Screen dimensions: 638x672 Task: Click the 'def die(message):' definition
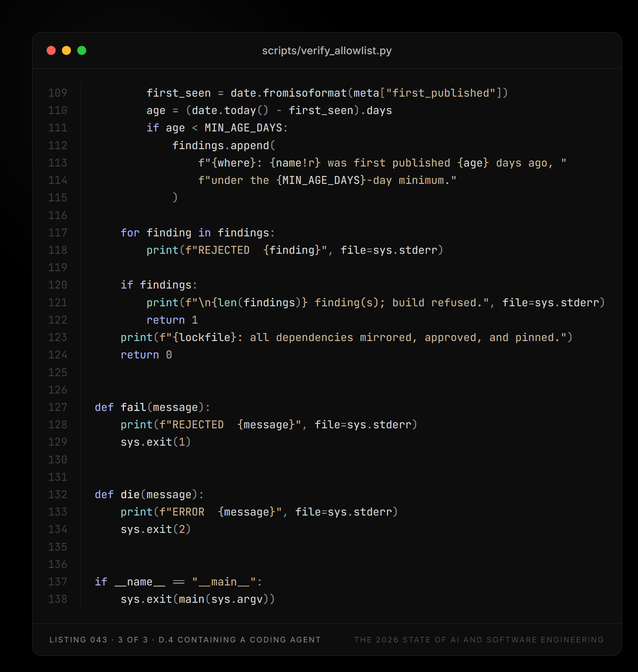tap(149, 494)
